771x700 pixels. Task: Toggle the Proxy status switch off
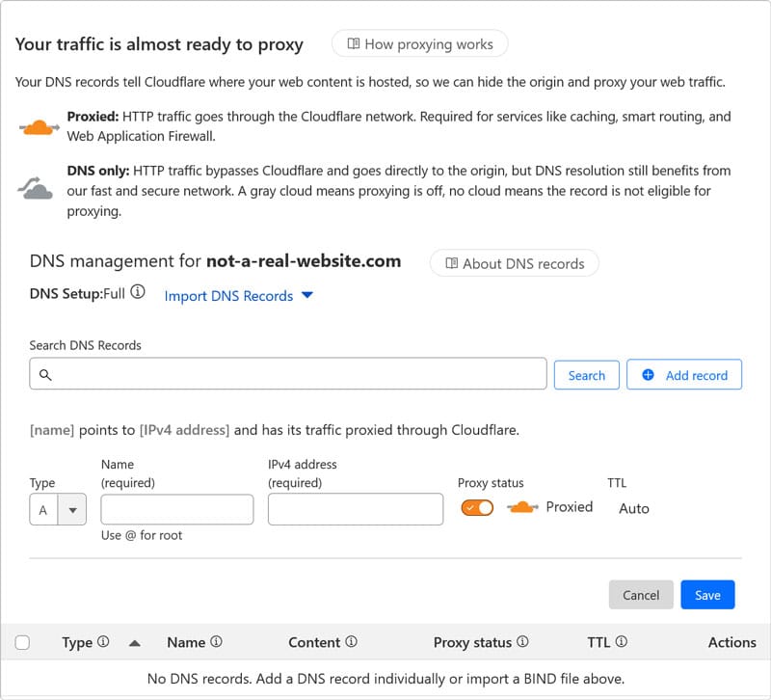pos(477,508)
